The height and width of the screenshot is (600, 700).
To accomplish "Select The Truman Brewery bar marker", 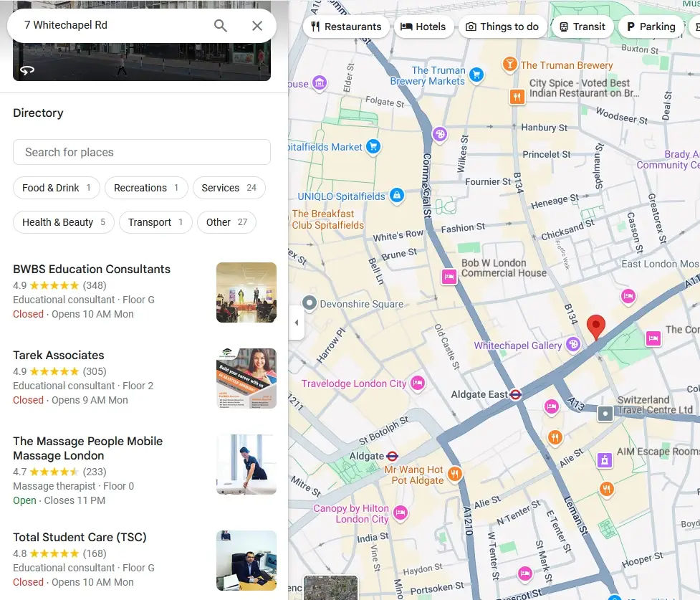I will (x=509, y=65).
